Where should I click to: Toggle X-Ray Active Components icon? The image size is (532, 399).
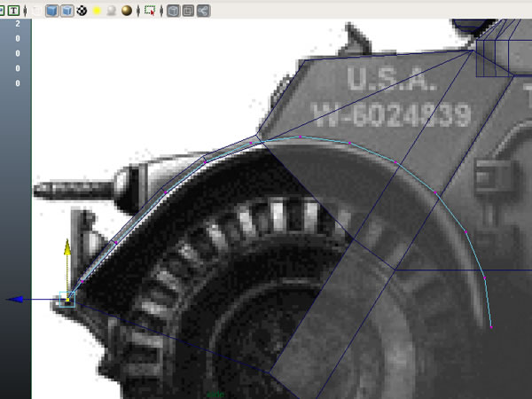click(x=188, y=11)
